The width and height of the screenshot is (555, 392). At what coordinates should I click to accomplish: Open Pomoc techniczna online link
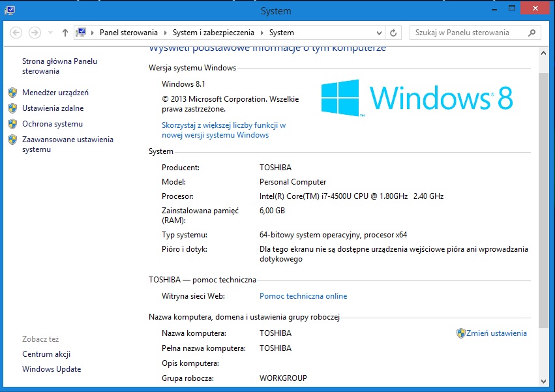303,296
